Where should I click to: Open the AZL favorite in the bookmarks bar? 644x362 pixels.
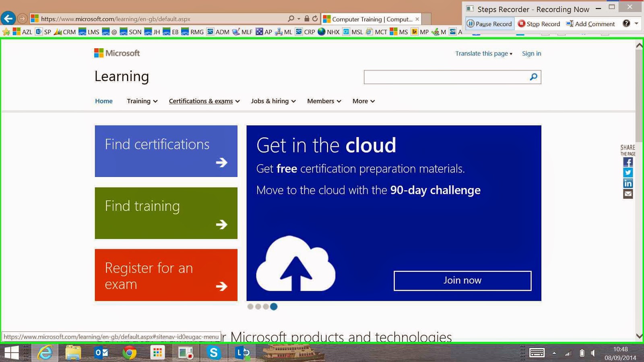(x=27, y=32)
